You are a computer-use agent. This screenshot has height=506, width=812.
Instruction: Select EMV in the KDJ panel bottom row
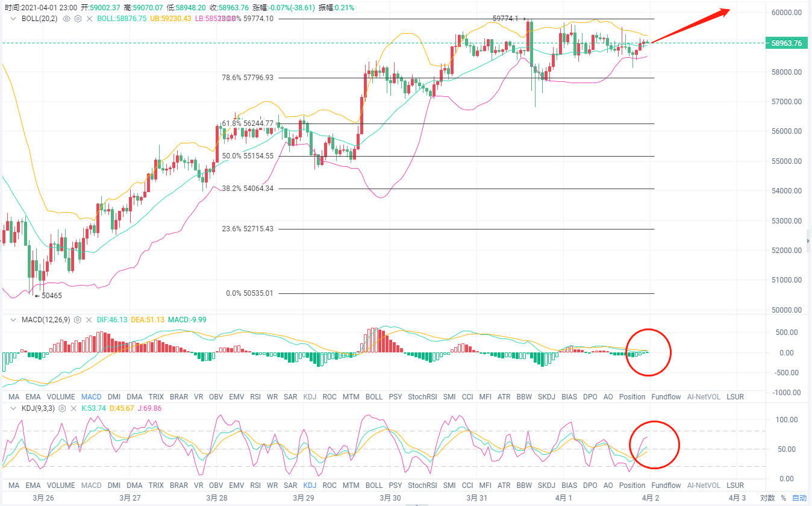point(236,486)
